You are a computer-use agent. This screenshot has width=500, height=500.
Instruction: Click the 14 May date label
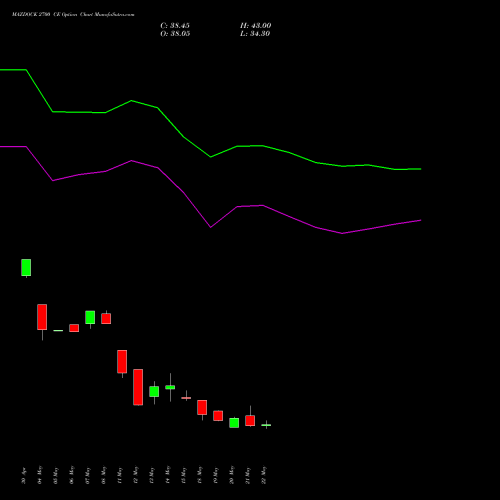[x=168, y=475]
